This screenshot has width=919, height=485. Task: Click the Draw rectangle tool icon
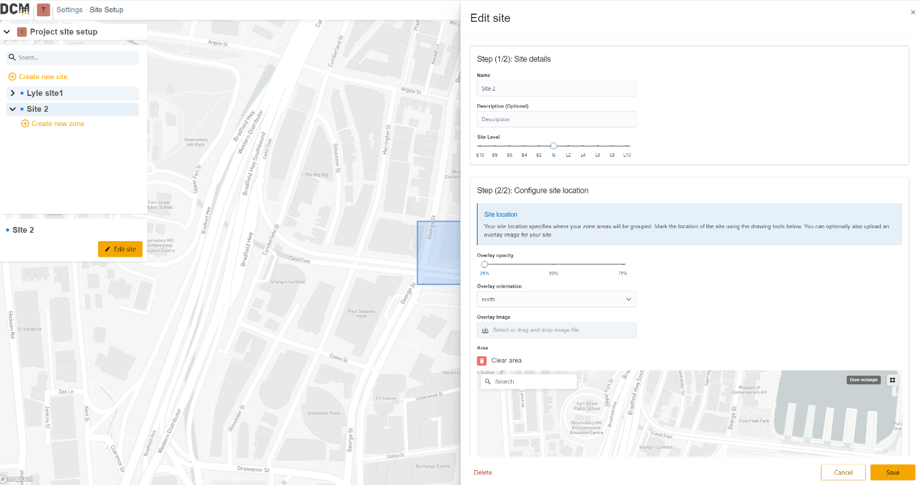(x=892, y=380)
